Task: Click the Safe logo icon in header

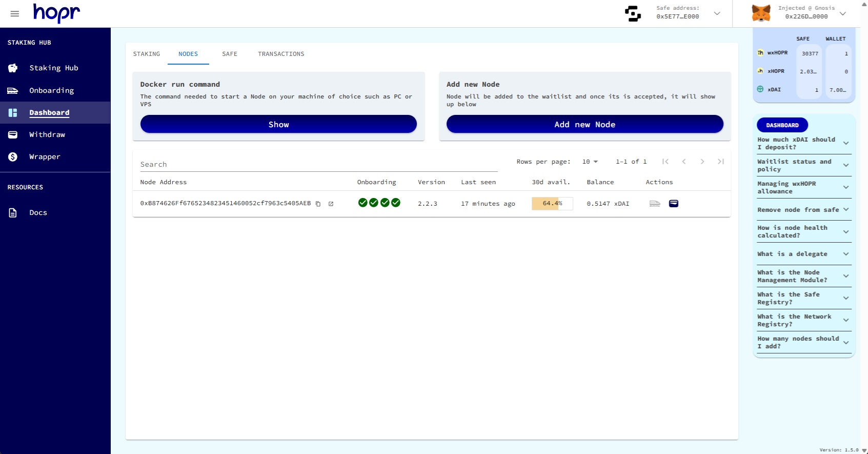Action: click(x=633, y=13)
